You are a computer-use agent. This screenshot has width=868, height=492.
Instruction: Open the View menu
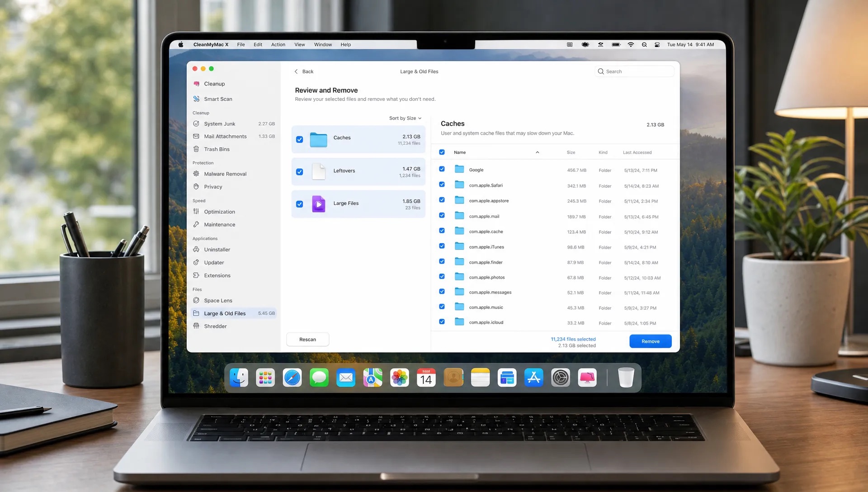[x=300, y=45]
